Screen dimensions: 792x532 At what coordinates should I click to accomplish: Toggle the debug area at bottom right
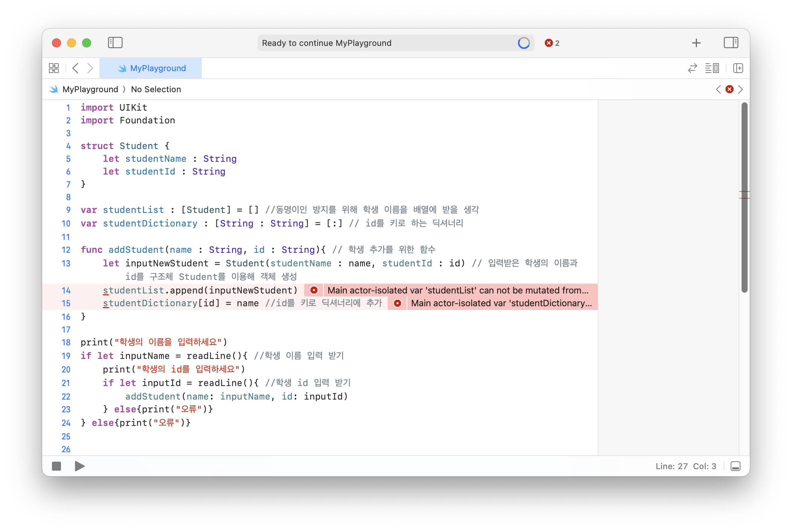coord(735,466)
